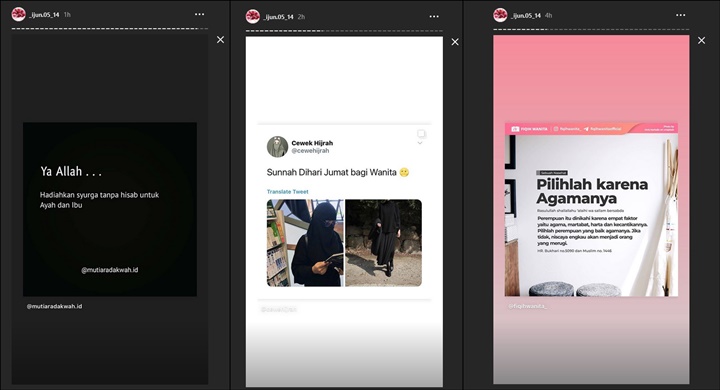Open more options menu on the 2h story
This screenshot has width=720, height=390.
coord(434,17)
